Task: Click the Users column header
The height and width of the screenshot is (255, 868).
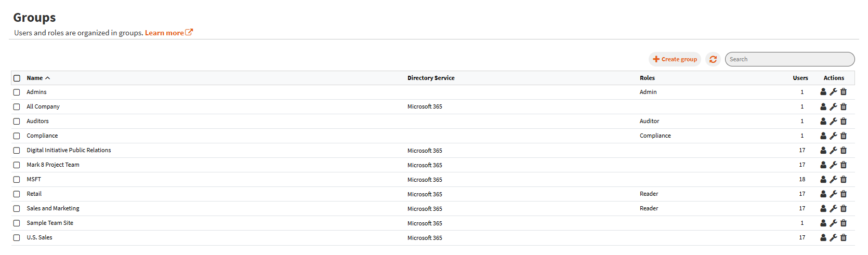Action: point(800,78)
